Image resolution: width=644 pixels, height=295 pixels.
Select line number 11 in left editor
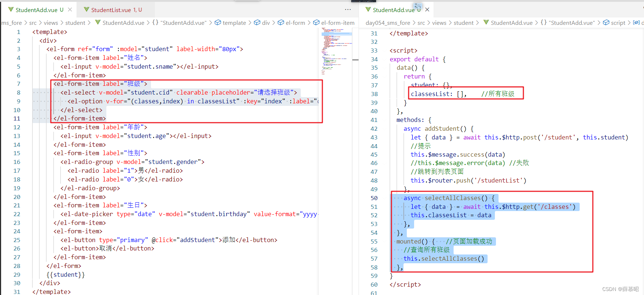point(17,118)
